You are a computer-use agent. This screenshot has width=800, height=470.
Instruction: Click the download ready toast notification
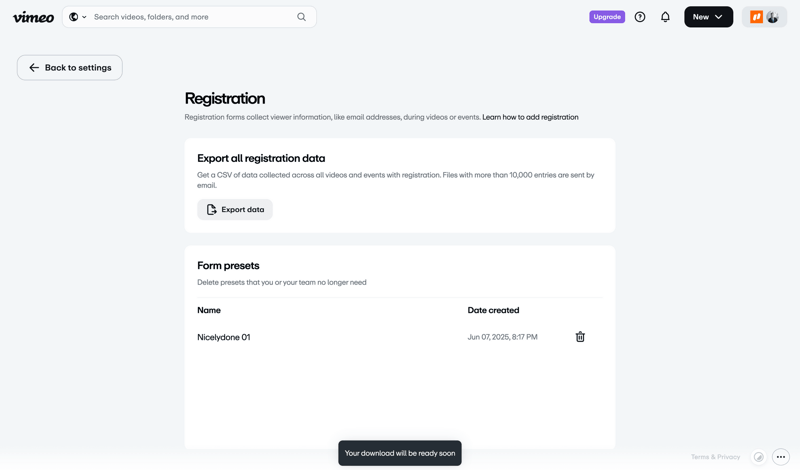coord(400,453)
